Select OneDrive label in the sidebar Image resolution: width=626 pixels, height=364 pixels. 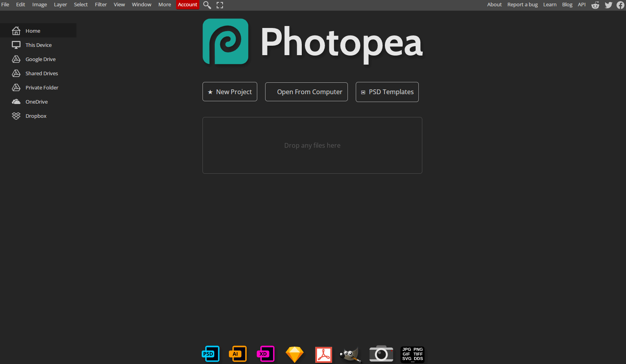[37, 102]
